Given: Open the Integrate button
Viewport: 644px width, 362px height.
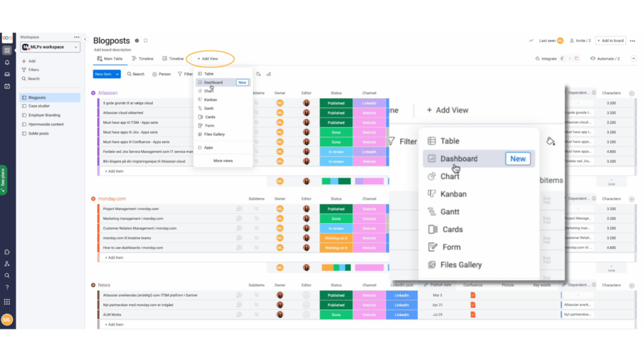Looking at the screenshot, I should click(x=546, y=58).
